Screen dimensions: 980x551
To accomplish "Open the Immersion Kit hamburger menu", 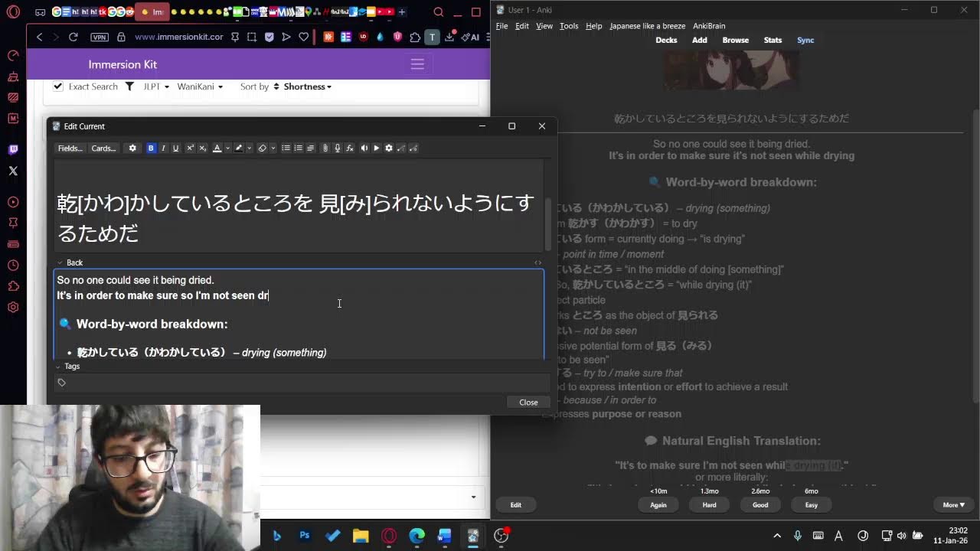I will click(x=417, y=64).
